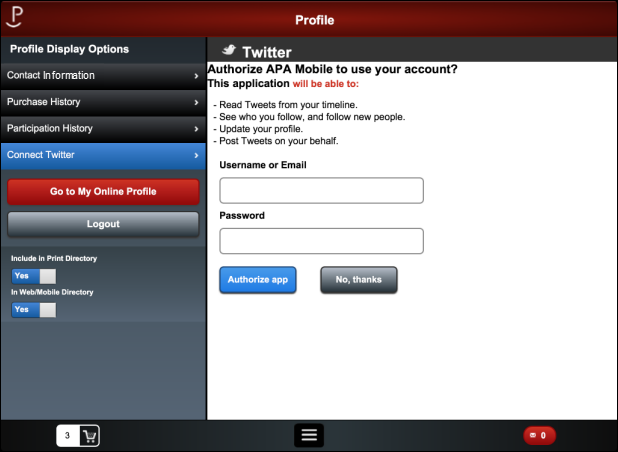Click the 'Update your profile.' line
This screenshot has width=618, height=452.
[x=258, y=129]
